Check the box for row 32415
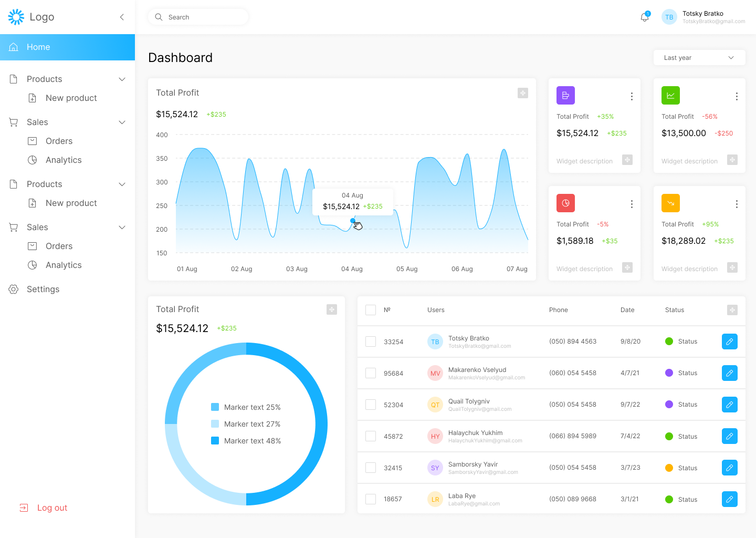Viewport: 756px width, 538px height. pyautogui.click(x=371, y=468)
